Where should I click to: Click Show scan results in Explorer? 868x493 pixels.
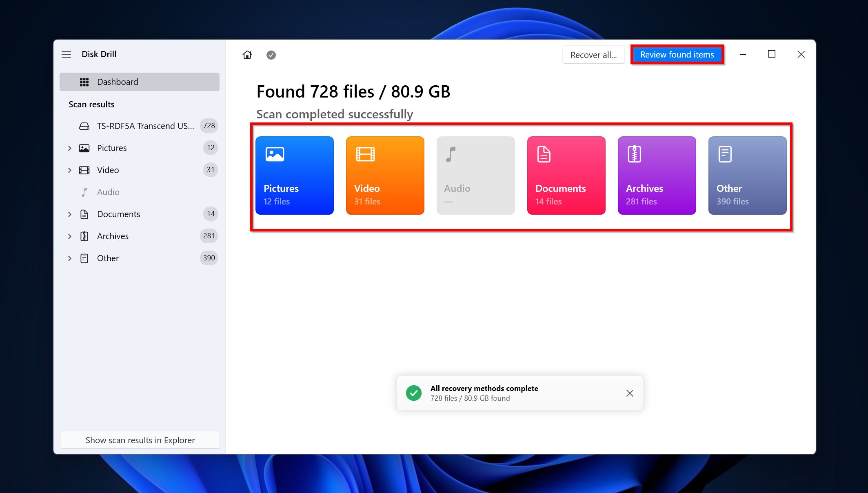pos(140,440)
